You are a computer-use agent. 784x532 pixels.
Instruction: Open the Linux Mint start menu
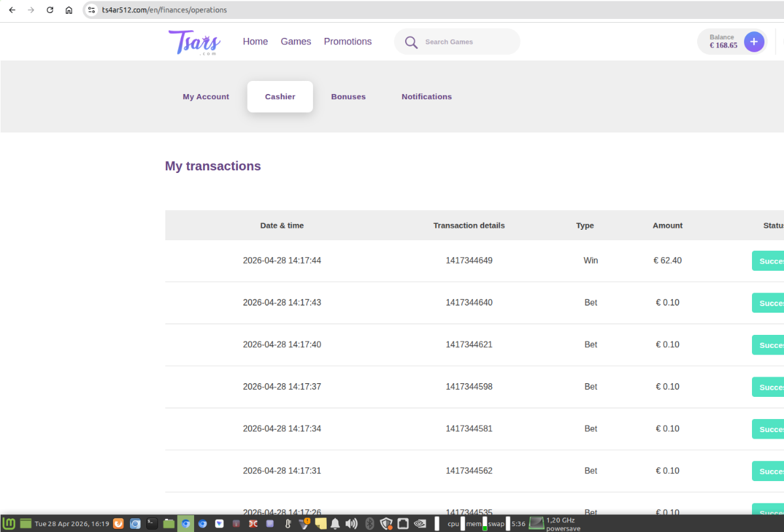pos(9,523)
